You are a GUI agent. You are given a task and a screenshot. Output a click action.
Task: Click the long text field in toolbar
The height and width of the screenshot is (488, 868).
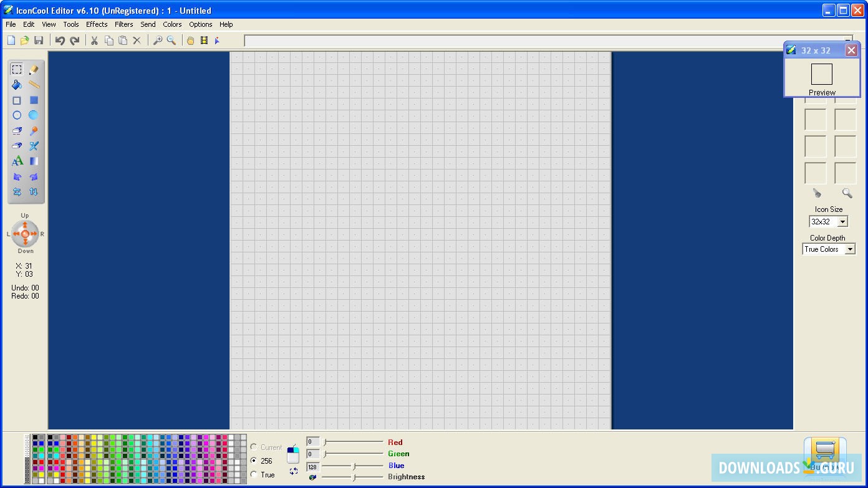tap(549, 41)
